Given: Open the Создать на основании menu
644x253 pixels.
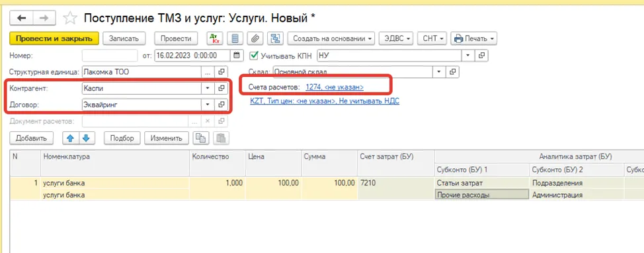Looking at the screenshot, I should click(331, 38).
